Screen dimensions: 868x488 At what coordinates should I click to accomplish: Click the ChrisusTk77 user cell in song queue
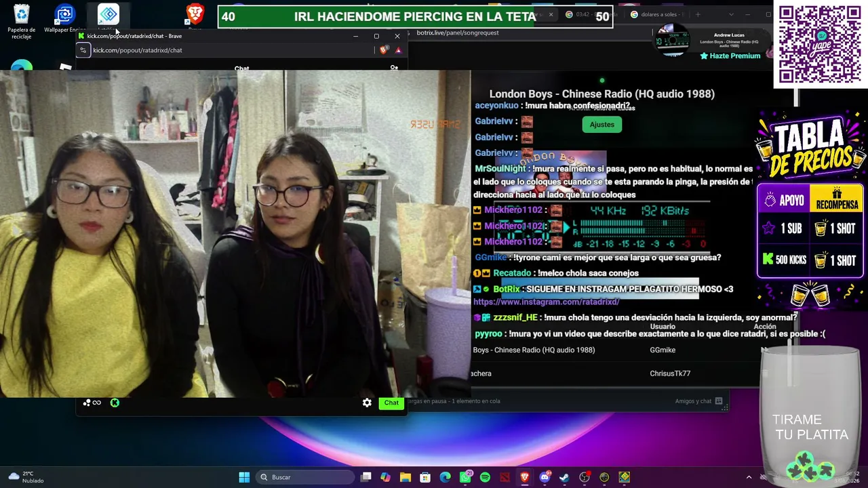point(670,373)
